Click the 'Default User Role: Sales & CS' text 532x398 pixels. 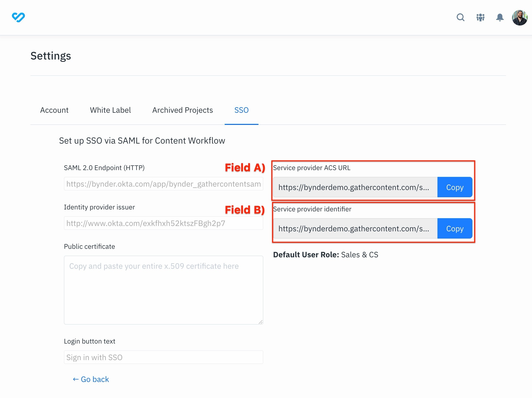[x=326, y=255]
